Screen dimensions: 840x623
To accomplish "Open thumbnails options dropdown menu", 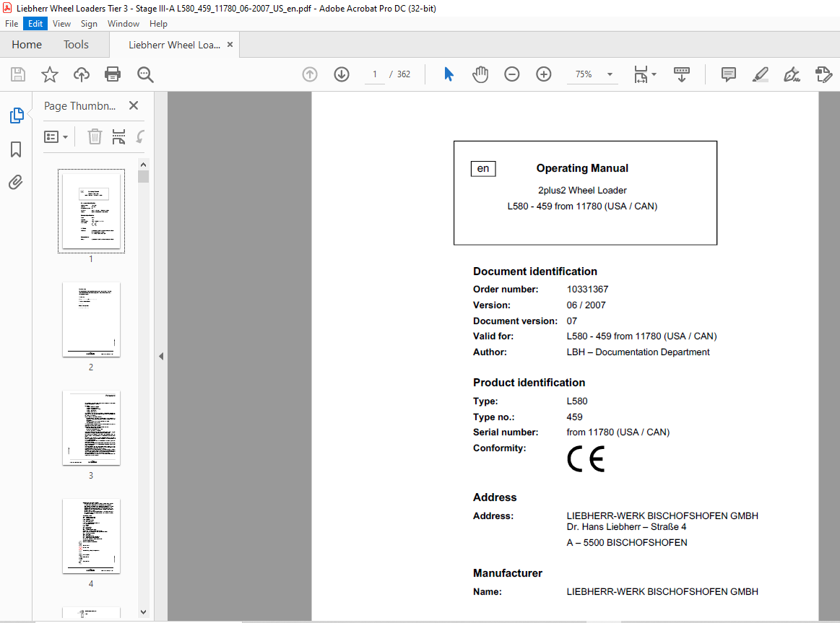I will 56,137.
